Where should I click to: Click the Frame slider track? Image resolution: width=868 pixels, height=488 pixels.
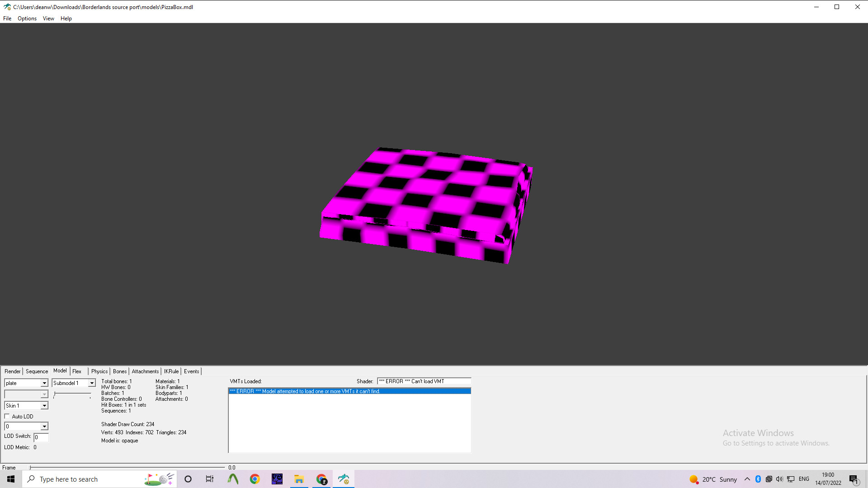[x=127, y=468]
